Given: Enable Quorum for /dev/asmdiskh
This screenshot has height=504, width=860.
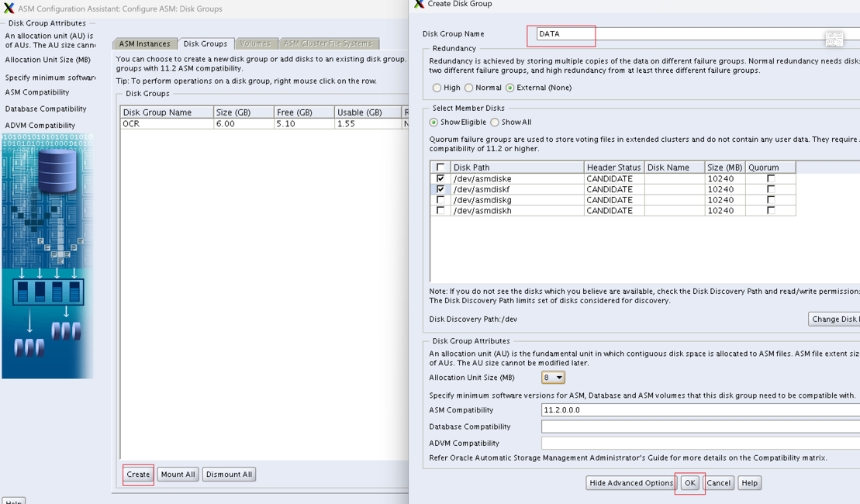Looking at the screenshot, I should pos(771,210).
